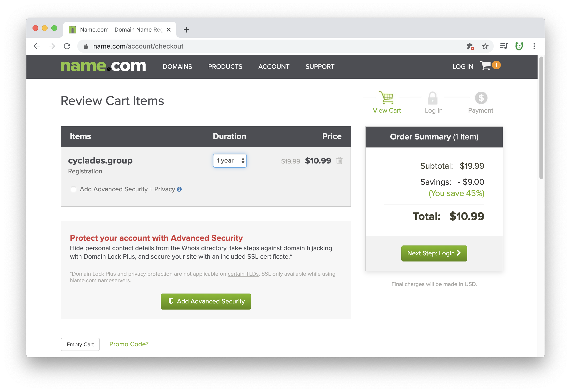Enable Add Advanced Security + Privacy checkbox
Screen dimensions: 571x392
tap(73, 189)
